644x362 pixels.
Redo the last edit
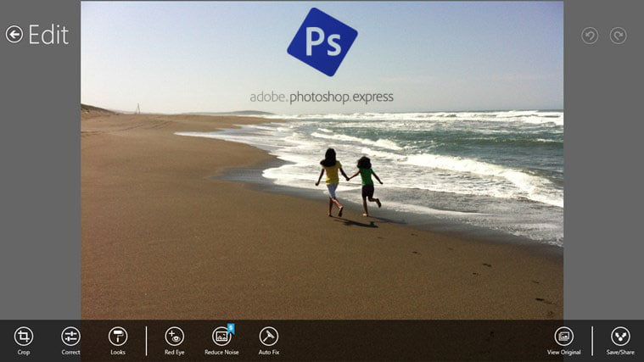619,36
